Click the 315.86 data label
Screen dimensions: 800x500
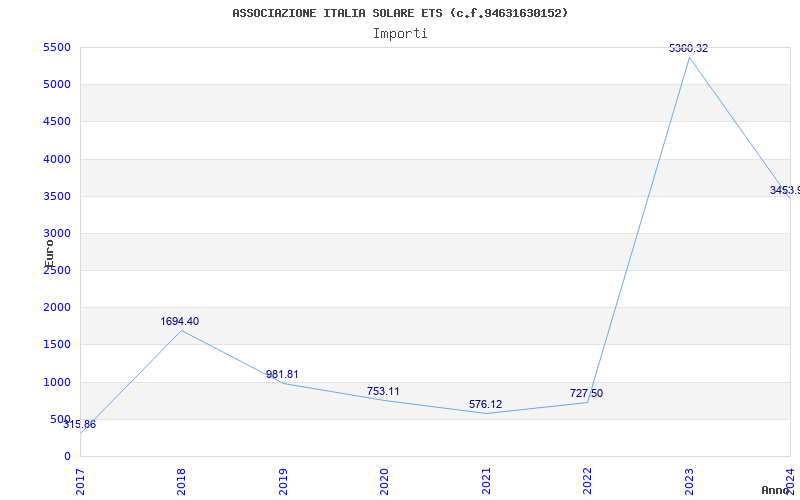[80, 424]
